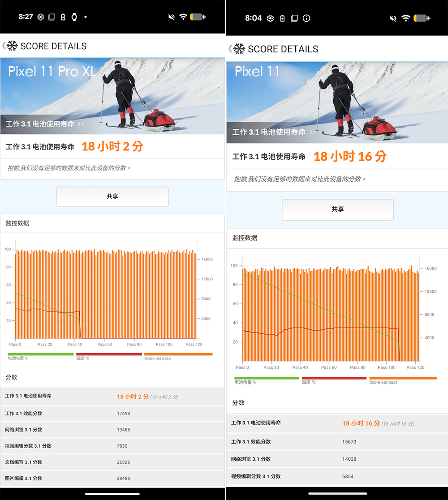Tap the battery charging indicator in the 8:04 status bar
This screenshot has width=448, height=500.
coord(422,18)
